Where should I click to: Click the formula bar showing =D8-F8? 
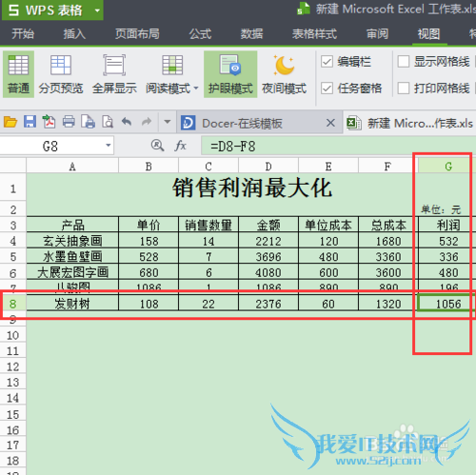point(338,146)
